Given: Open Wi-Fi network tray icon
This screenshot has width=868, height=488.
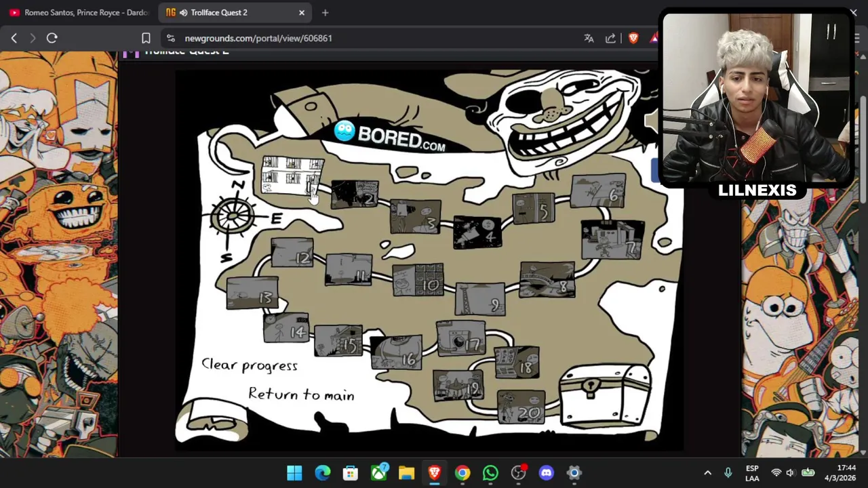Looking at the screenshot, I should 776,472.
